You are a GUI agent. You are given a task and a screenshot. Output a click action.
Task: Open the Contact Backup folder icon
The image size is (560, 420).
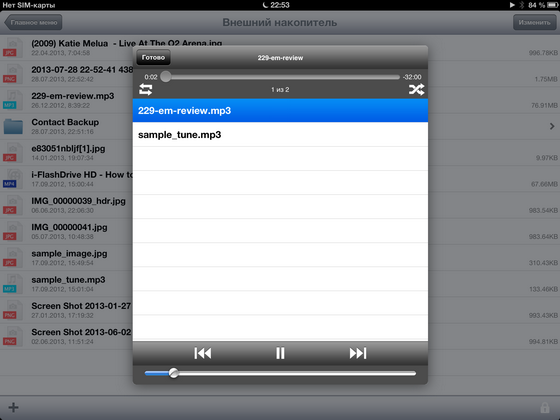pyautogui.click(x=13, y=126)
